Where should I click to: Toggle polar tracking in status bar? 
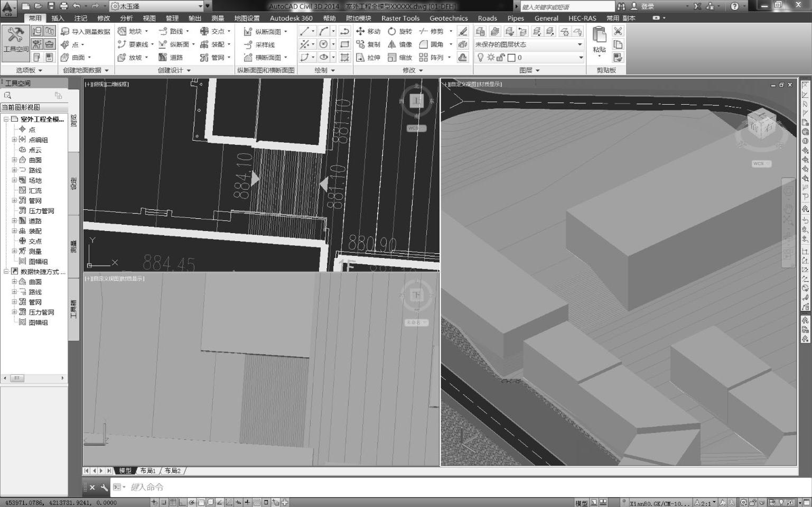[192, 502]
